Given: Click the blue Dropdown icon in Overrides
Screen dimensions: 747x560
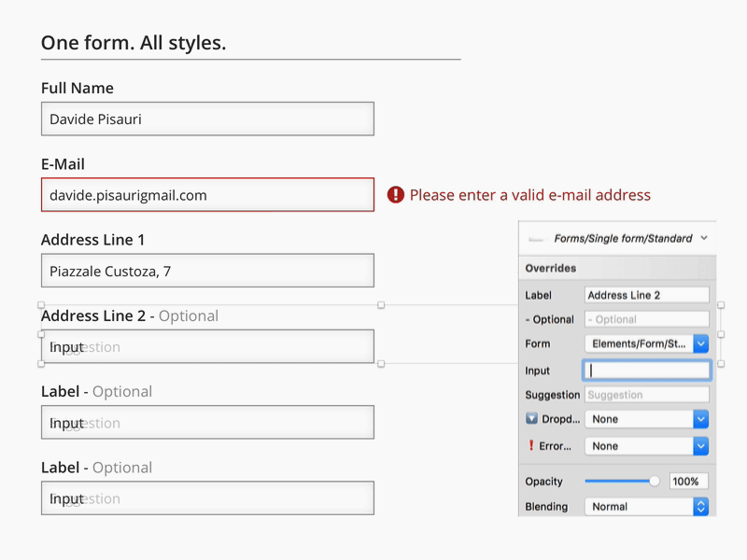Looking at the screenshot, I should [x=531, y=419].
